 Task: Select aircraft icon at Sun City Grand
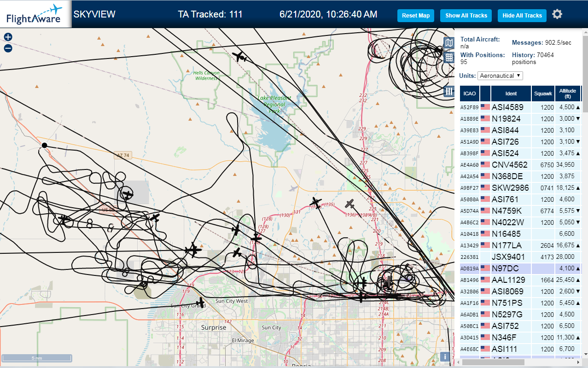coord(200,303)
